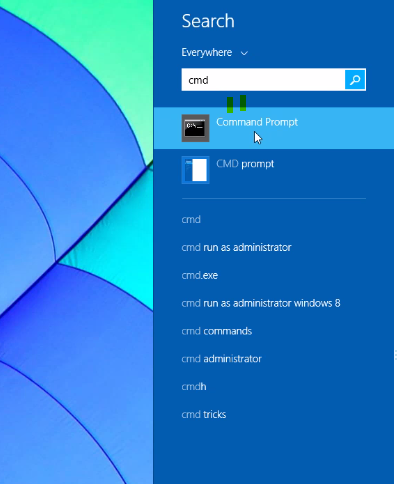401x484 pixels.
Task: Choose the cmdh suggestion
Action: point(194,387)
